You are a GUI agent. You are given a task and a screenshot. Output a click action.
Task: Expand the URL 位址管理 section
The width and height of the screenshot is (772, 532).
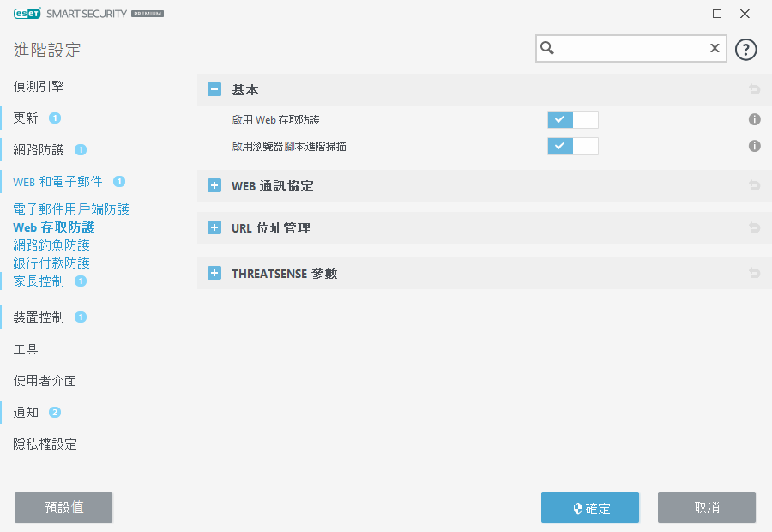click(x=214, y=228)
